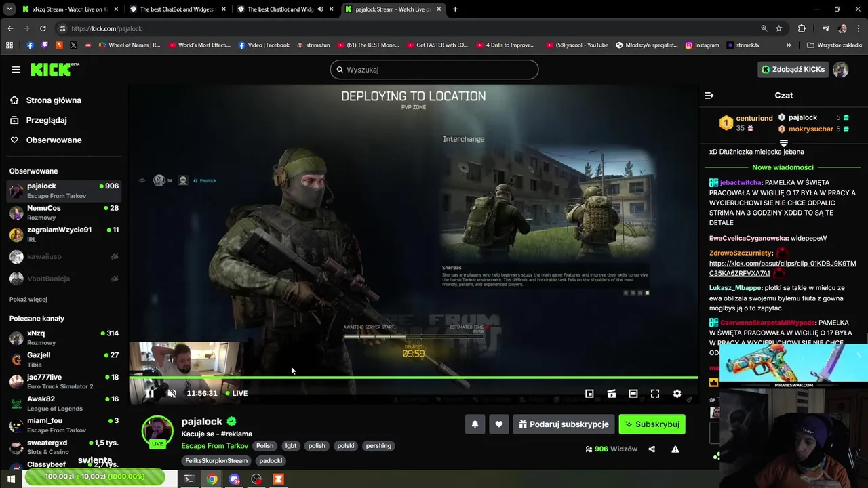Screen dimensions: 868x488
Task: Open sweatergxd recommended channel
Action: click(x=64, y=447)
